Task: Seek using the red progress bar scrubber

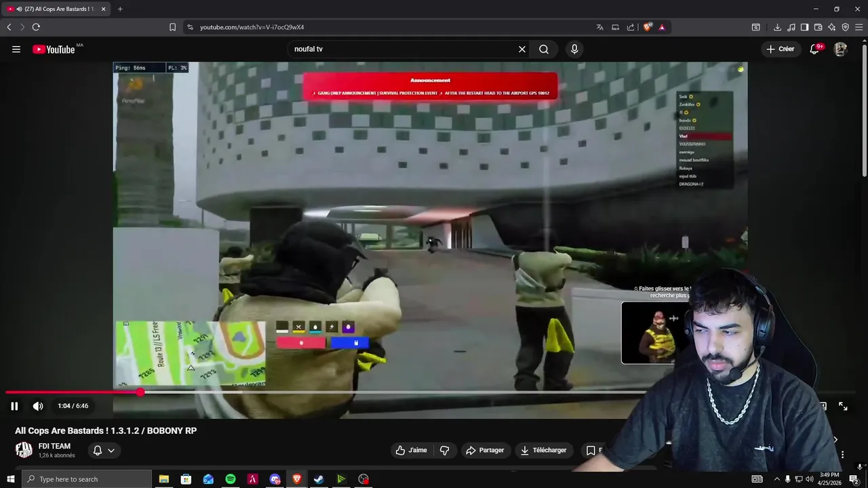Action: tap(140, 392)
